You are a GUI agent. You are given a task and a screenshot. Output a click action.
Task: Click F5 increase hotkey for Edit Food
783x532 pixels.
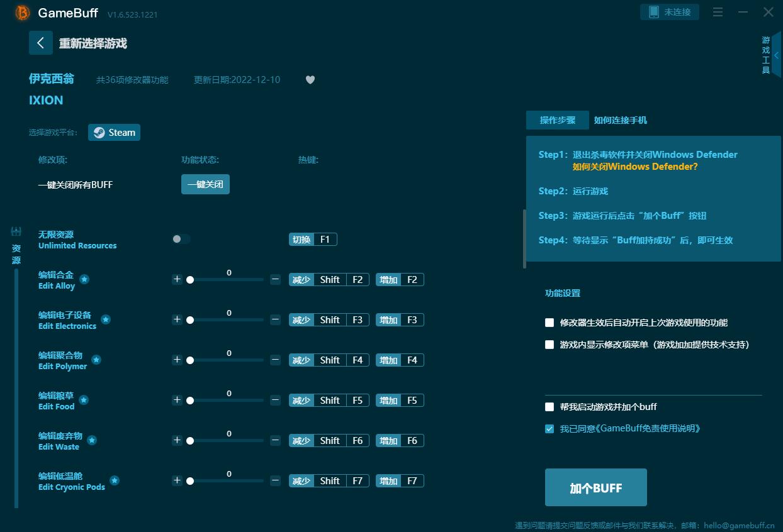point(400,400)
